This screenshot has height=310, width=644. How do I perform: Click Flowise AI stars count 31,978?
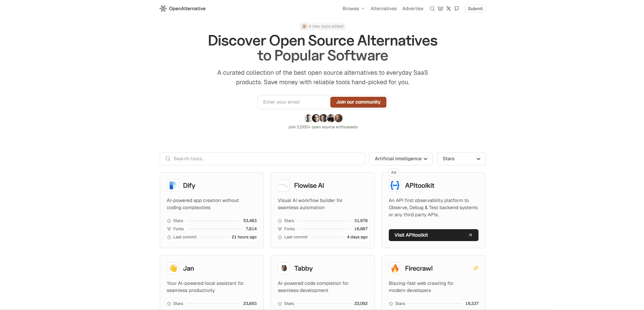[361, 221]
